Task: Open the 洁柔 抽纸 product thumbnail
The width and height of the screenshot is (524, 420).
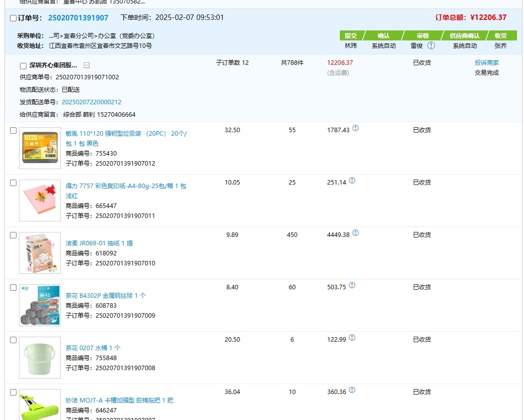Action: [40, 253]
